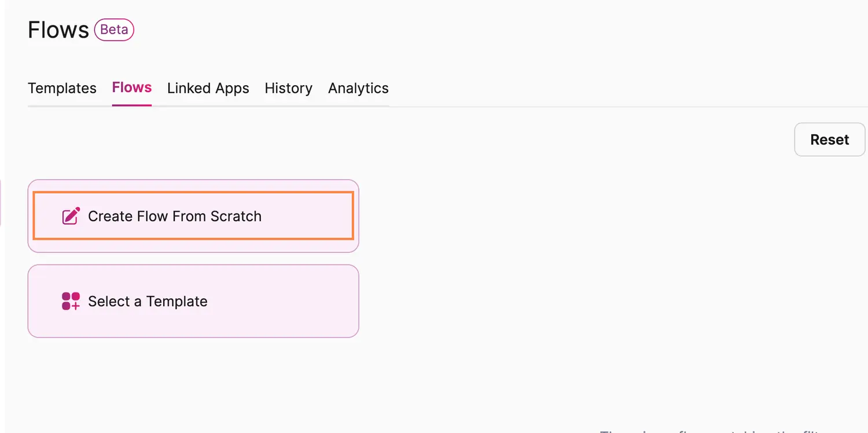Switch to the Linked Apps tab
Image resolution: width=868 pixels, height=433 pixels.
pos(208,88)
